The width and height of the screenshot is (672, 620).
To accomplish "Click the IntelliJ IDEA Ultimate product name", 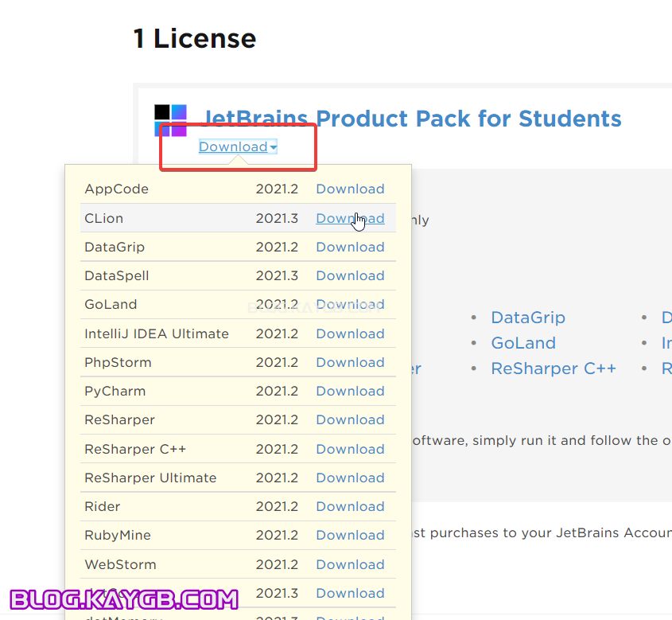I will click(157, 333).
